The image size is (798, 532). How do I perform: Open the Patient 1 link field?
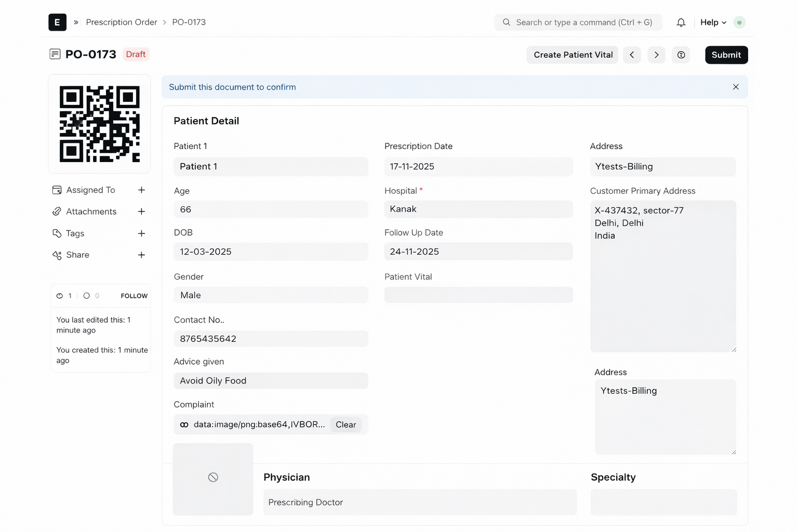coord(271,166)
